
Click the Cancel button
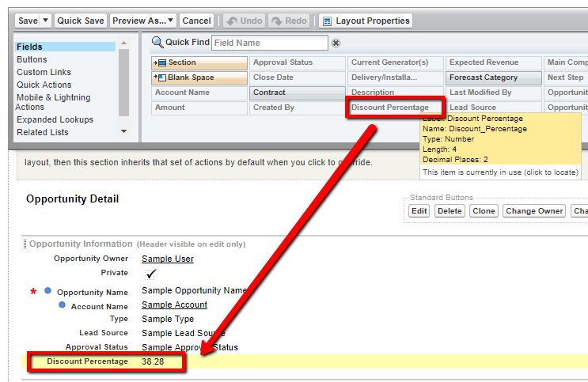[196, 21]
